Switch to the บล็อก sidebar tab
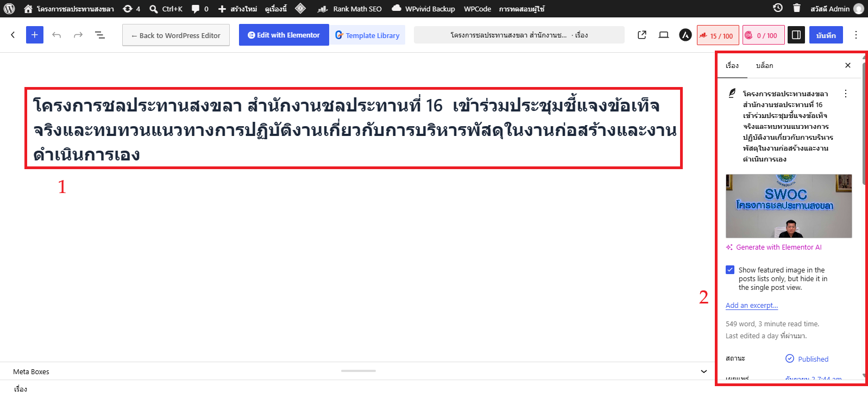868x397 pixels. [x=765, y=65]
